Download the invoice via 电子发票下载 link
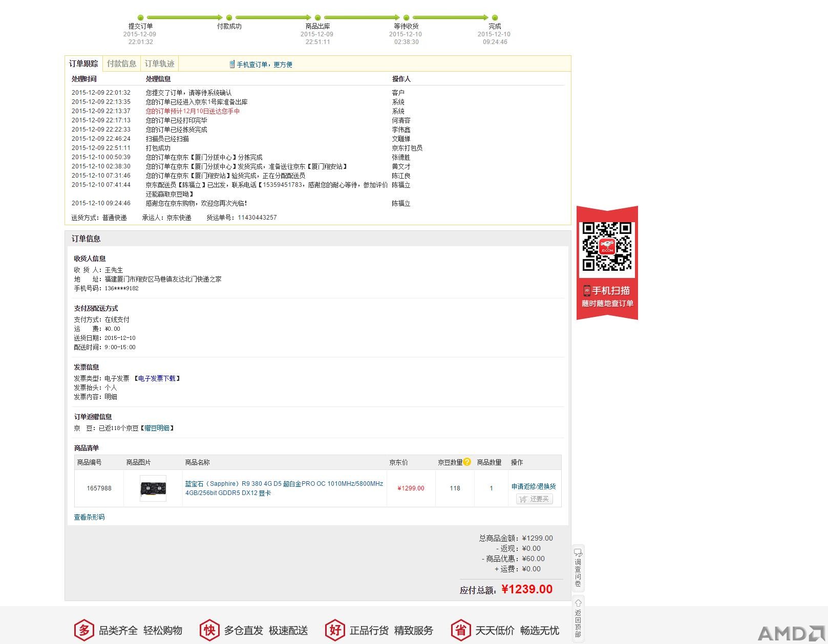828x644 pixels. tap(157, 378)
